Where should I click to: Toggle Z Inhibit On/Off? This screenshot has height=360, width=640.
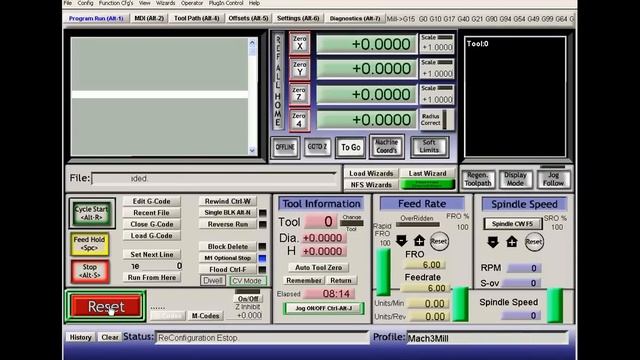click(x=248, y=298)
